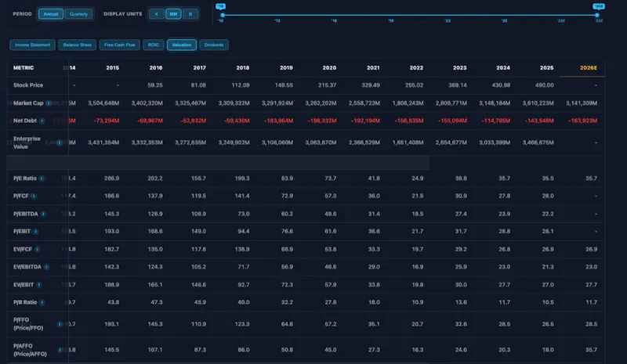Click the 2023 column header
Screen dimensions: 627x364
460,68
